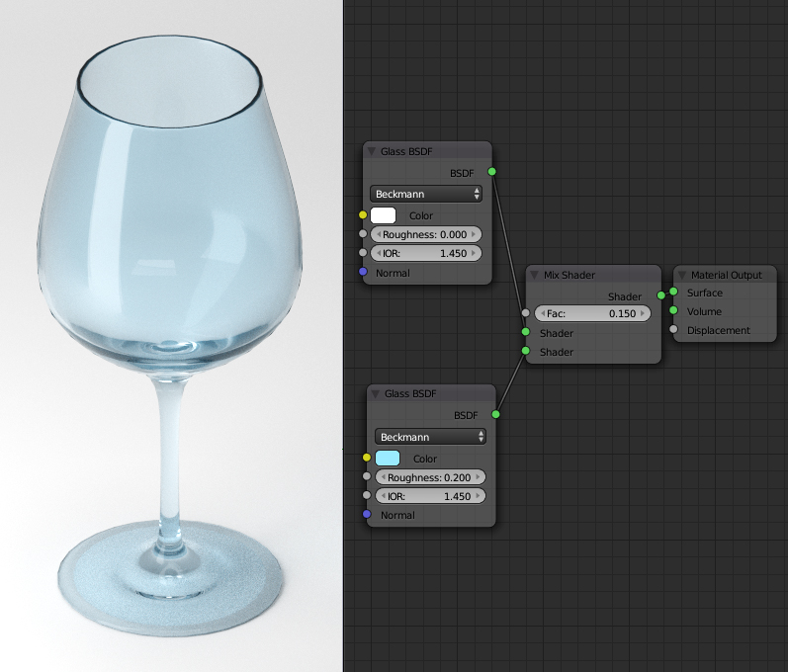Click IOR input socket on top Glass BSDF
This screenshot has width=788, height=672.
(x=363, y=253)
